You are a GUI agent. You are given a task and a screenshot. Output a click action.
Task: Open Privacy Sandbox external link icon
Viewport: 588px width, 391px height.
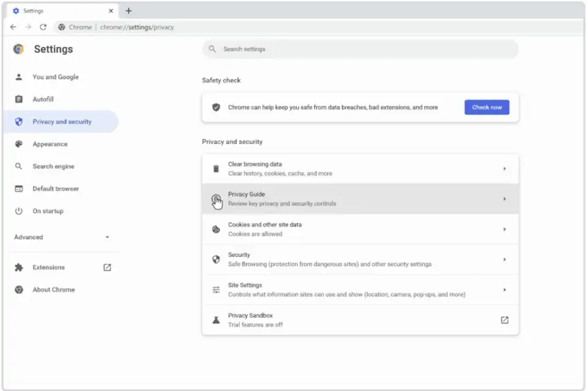505,320
